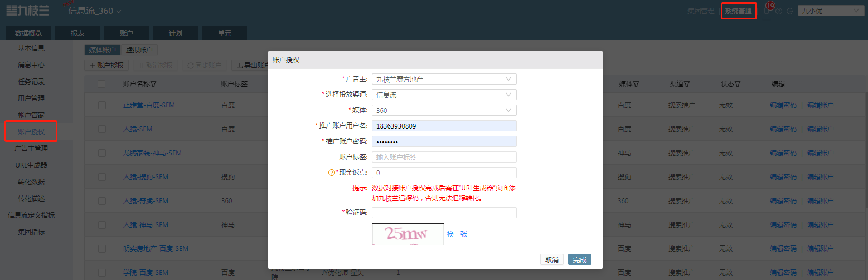The image size is (868, 280).
Task: Open 系统管理 in top header
Action: pos(738,11)
